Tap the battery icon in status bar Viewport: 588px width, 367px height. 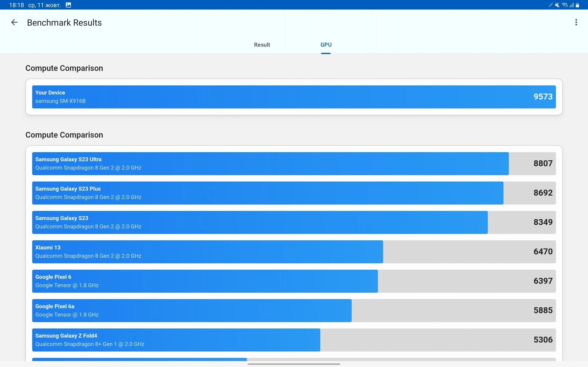click(577, 5)
